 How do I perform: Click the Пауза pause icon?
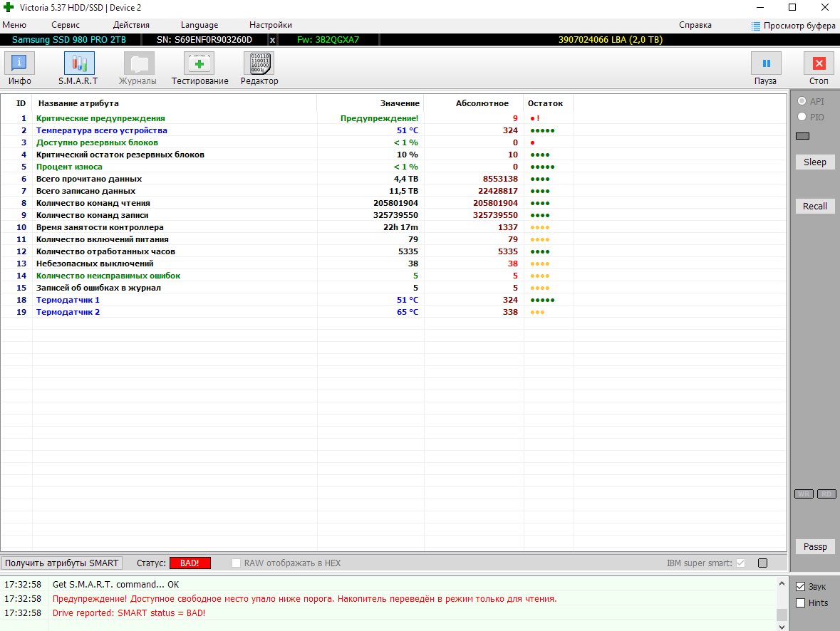tap(766, 63)
